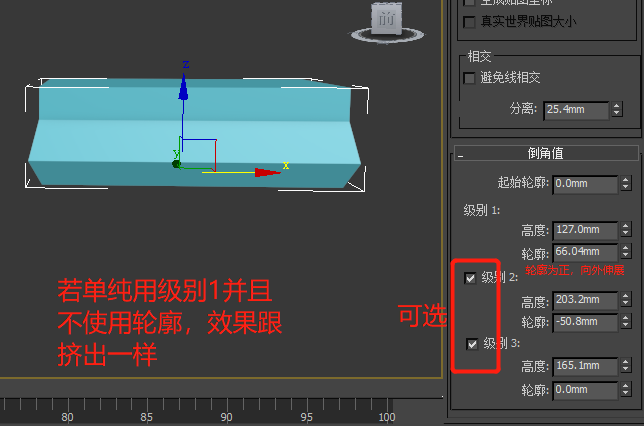Click 级别 1 轮廓 field 66.04mm
Image resolution: width=644 pixels, height=426 pixels.
585,251
